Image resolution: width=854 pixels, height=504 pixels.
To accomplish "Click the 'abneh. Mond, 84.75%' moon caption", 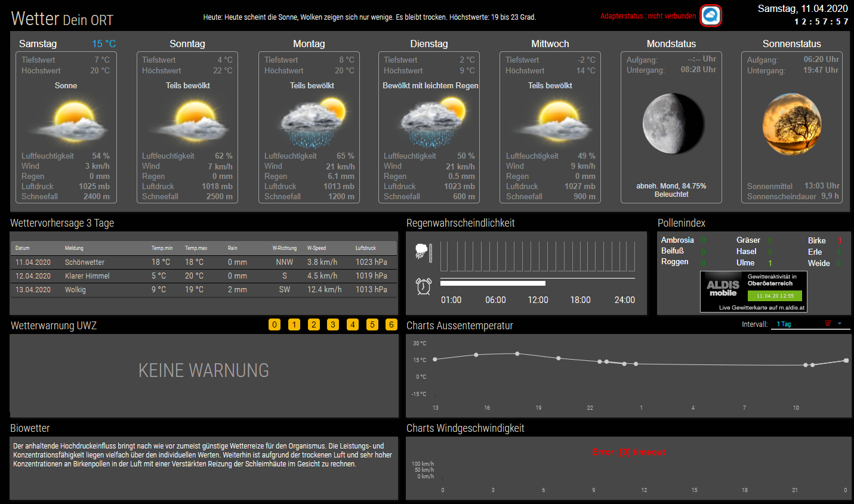I will point(671,186).
